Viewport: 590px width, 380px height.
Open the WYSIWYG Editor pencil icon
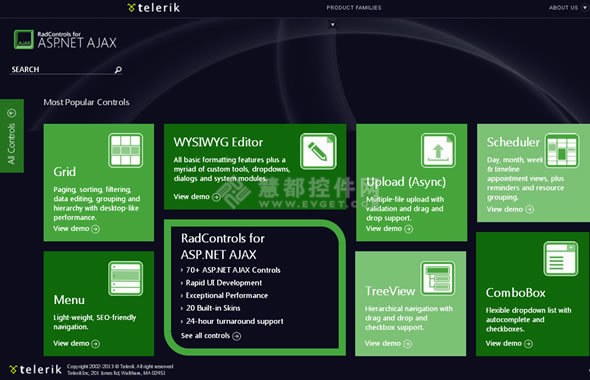(x=318, y=151)
